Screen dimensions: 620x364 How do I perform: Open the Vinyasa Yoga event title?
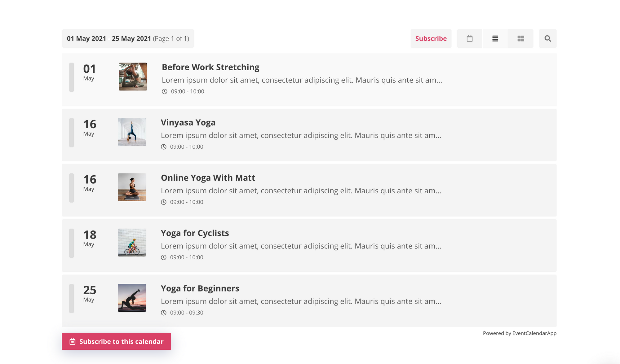click(188, 123)
